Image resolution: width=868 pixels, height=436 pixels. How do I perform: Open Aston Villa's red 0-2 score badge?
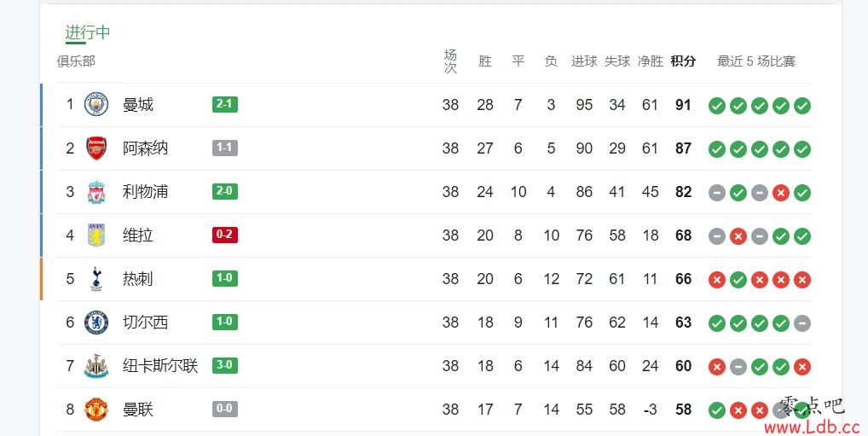[x=225, y=235]
